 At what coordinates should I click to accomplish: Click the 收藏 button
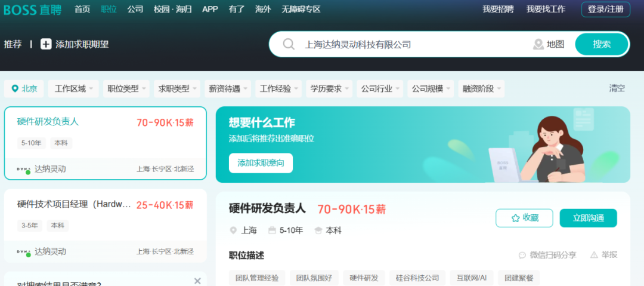pyautogui.click(x=525, y=218)
